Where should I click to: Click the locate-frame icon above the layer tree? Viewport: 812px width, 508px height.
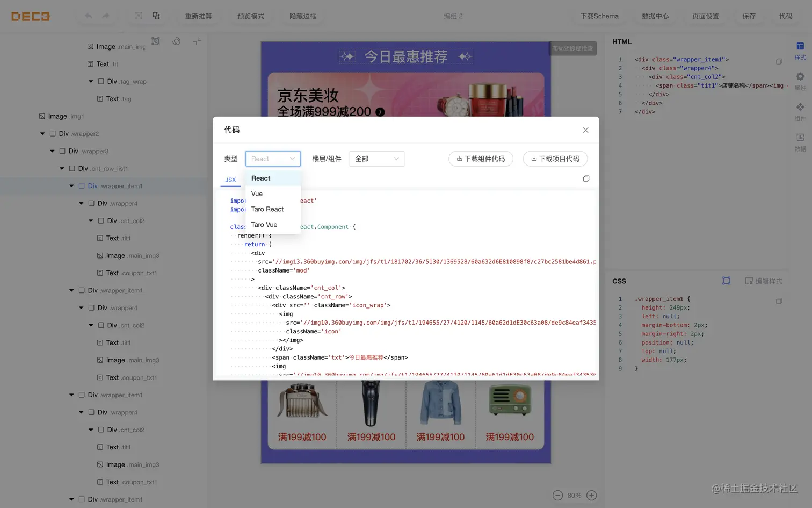pos(156,41)
